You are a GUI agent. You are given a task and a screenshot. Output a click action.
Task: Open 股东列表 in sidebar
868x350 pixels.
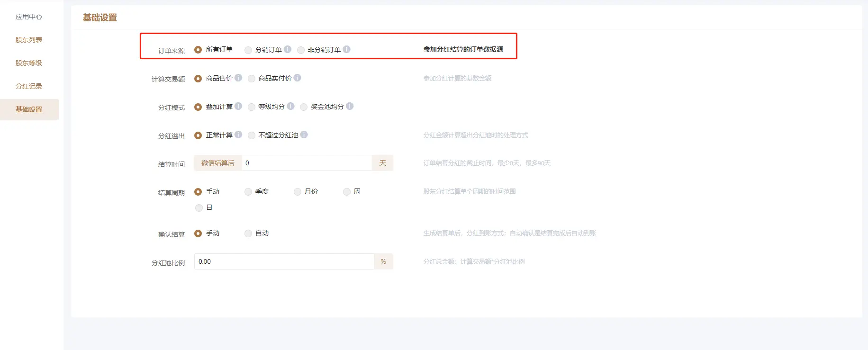click(x=29, y=40)
